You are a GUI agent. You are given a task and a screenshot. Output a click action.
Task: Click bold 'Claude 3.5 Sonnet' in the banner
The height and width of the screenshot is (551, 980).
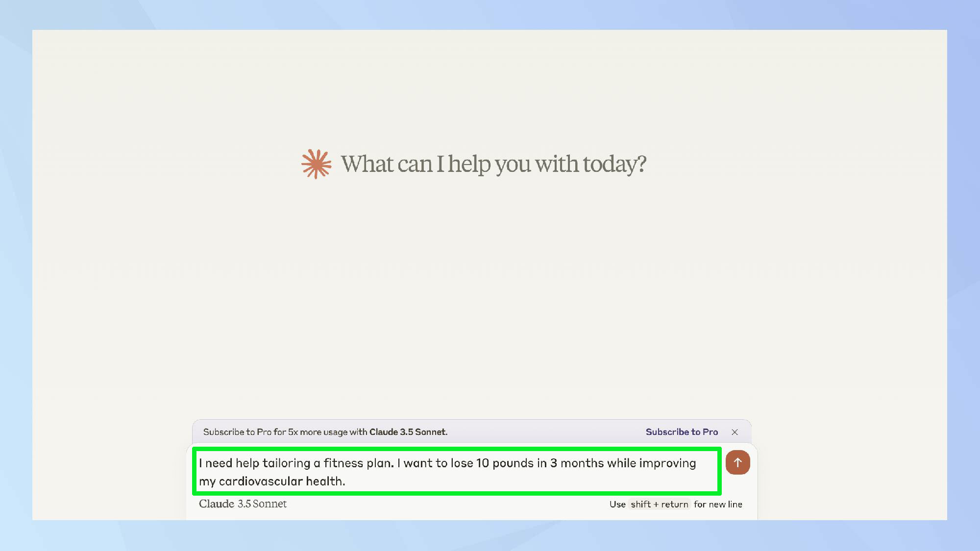(x=408, y=432)
